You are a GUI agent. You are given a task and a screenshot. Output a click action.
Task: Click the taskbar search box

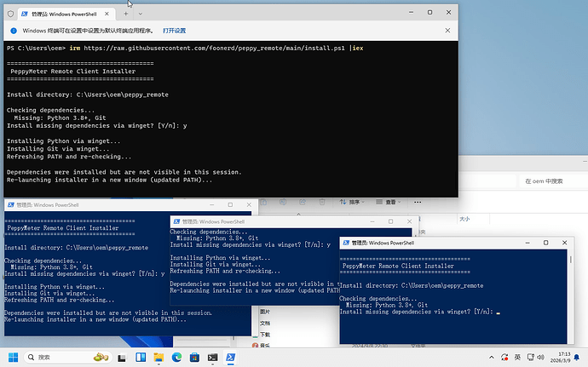pyautogui.click(x=60, y=357)
